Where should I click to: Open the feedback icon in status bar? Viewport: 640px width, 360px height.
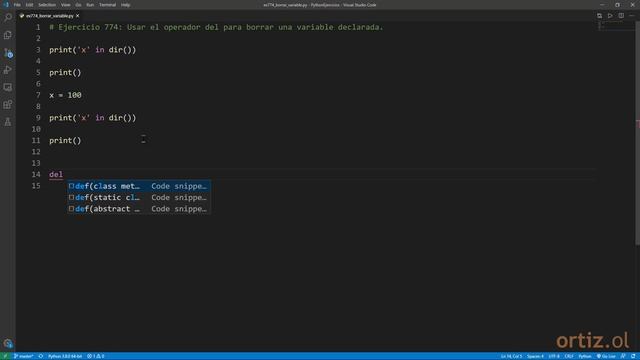tap(623, 356)
